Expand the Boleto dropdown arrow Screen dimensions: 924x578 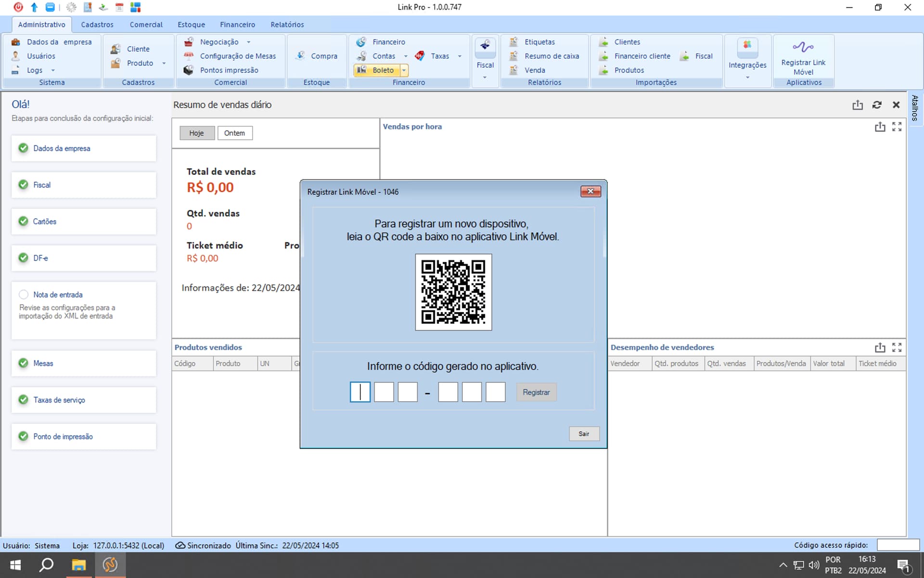coord(404,70)
